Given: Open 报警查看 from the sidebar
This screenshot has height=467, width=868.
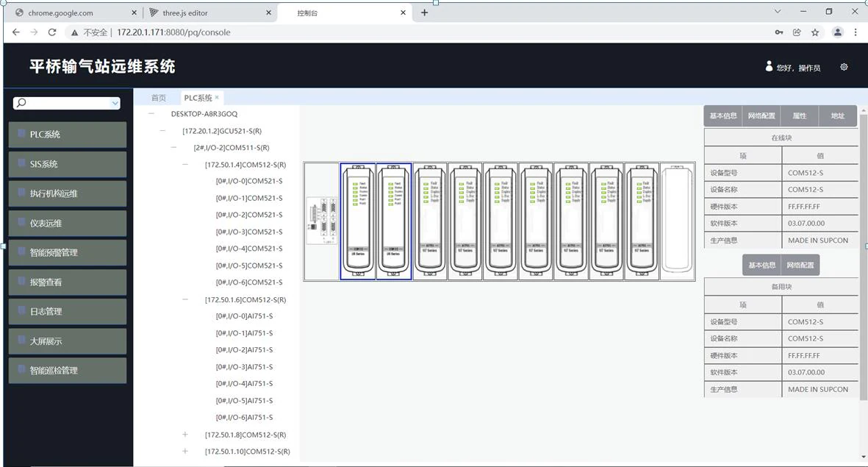Looking at the screenshot, I should (x=68, y=282).
